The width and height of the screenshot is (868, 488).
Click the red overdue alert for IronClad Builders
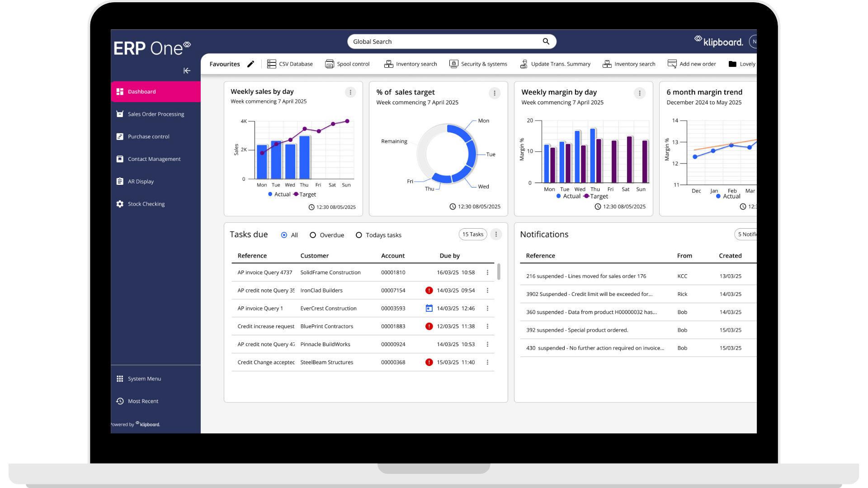[429, 291]
